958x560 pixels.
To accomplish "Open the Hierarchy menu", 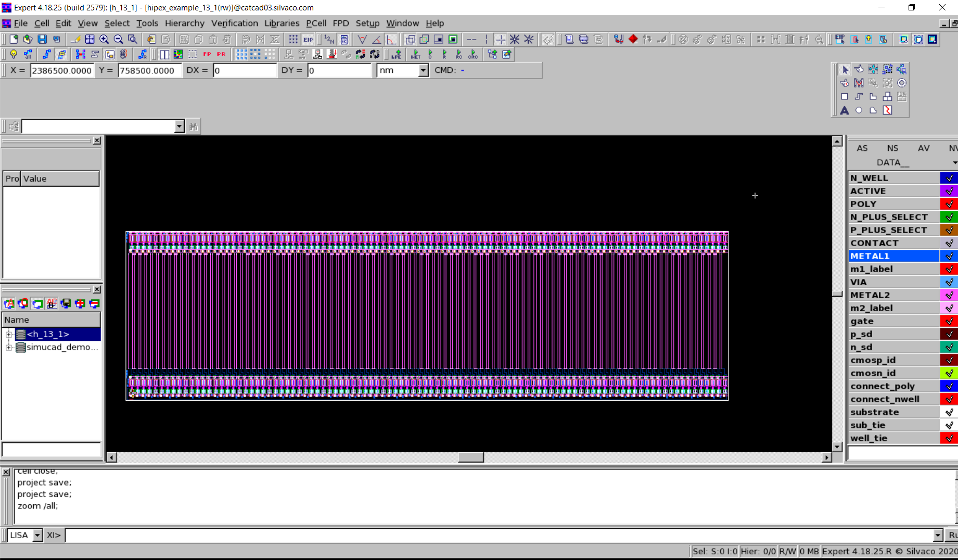I will click(184, 23).
